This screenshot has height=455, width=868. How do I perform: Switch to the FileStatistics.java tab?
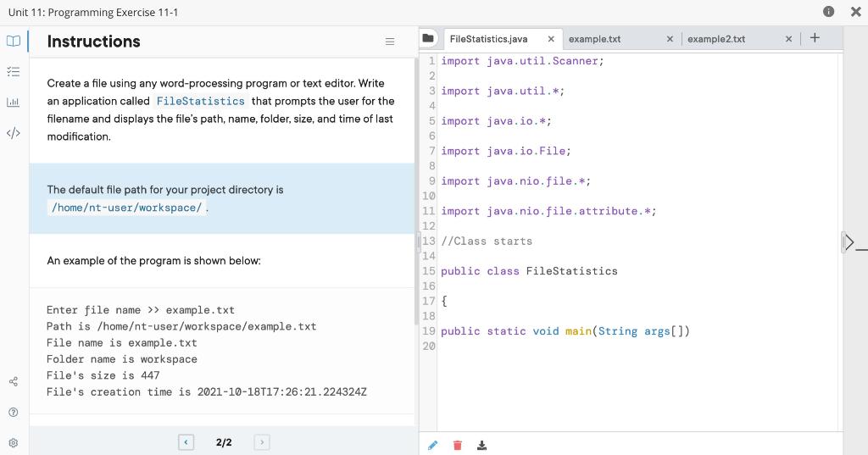click(x=489, y=39)
